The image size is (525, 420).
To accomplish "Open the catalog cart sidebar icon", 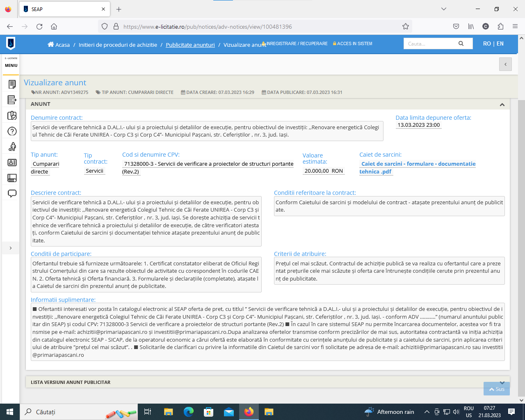I will (x=12, y=178).
